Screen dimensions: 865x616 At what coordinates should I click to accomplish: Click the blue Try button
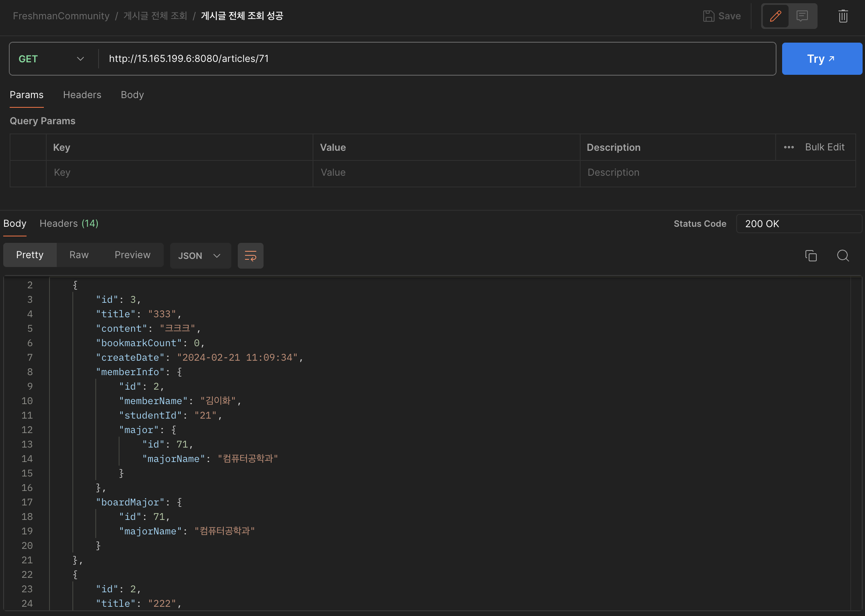822,59
